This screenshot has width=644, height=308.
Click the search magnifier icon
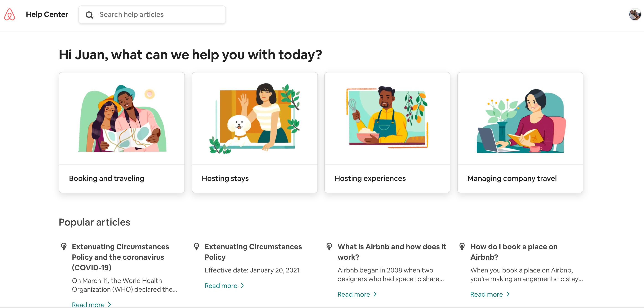[x=89, y=15]
